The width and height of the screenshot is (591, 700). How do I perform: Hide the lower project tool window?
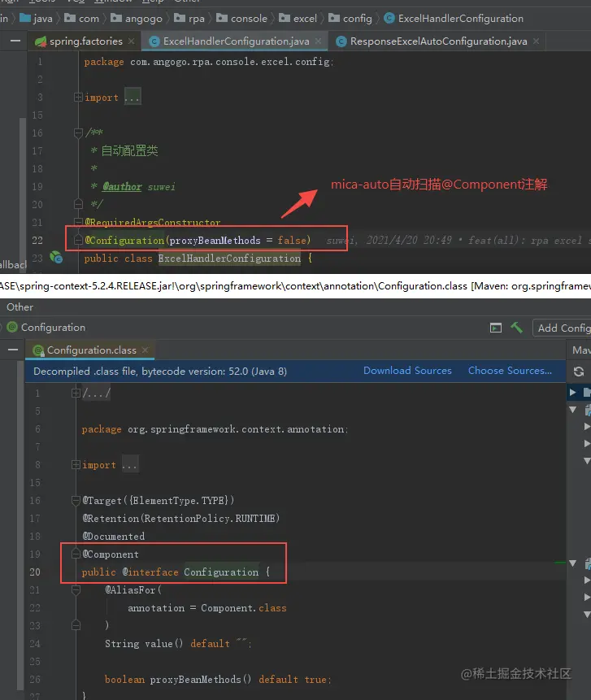pyautogui.click(x=13, y=350)
